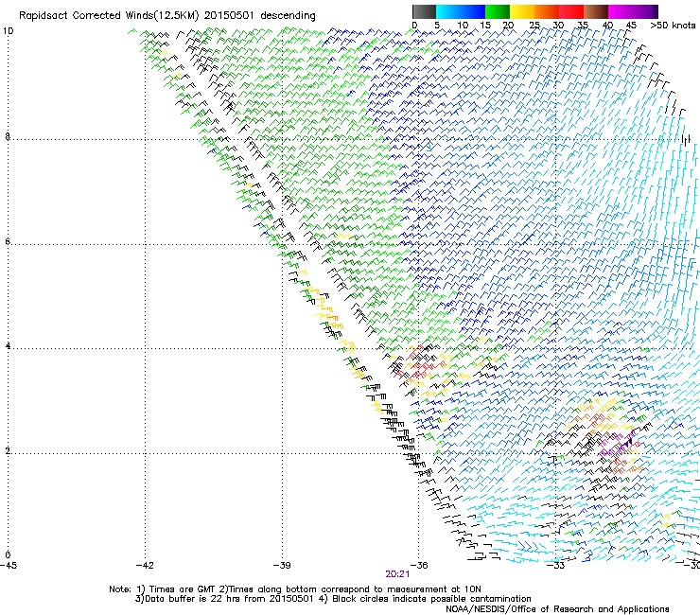The height and width of the screenshot is (615, 700).
Task: Click the date '20150501' in the title
Action: pos(229,15)
